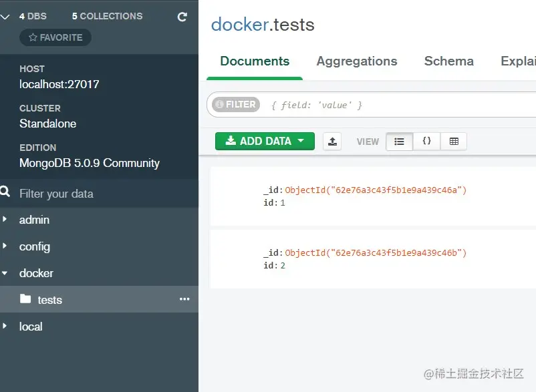Click the Filter your data search box
Image resolution: width=536 pixels, height=392 pixels.
coord(100,194)
